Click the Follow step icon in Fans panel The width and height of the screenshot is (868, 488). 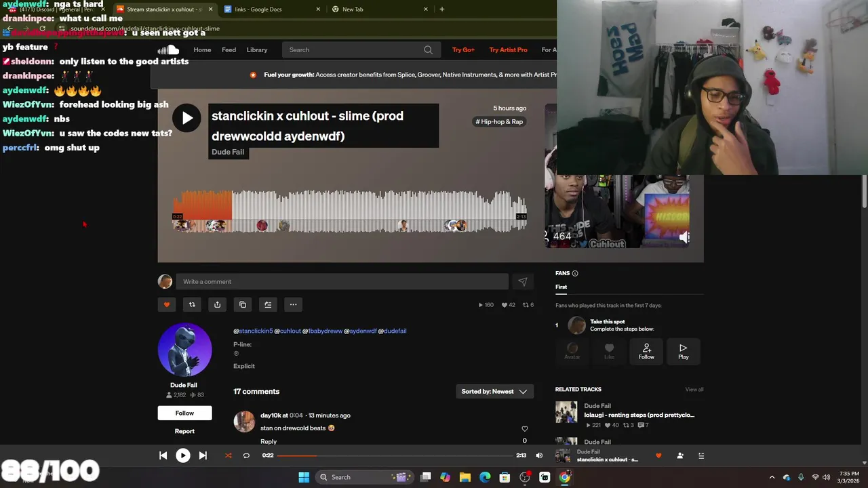pos(646,351)
